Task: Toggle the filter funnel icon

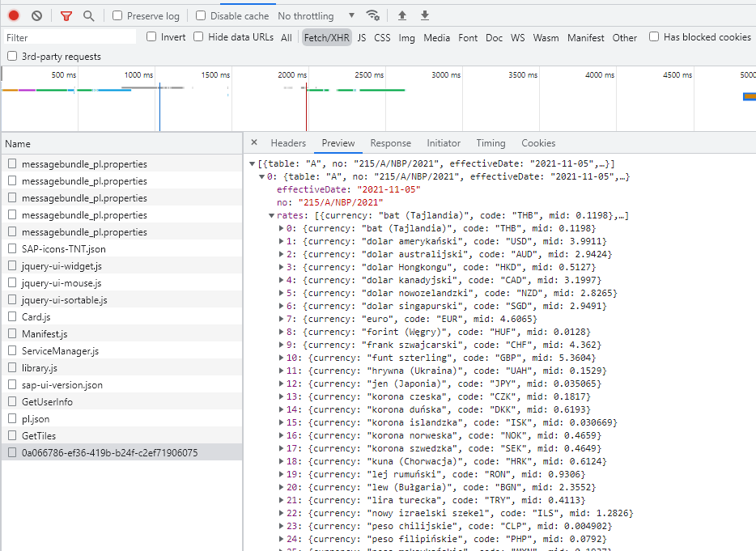Action: click(66, 16)
